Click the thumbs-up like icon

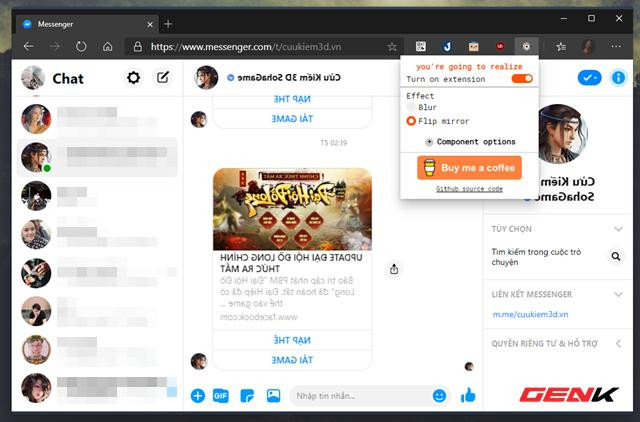[x=467, y=396]
